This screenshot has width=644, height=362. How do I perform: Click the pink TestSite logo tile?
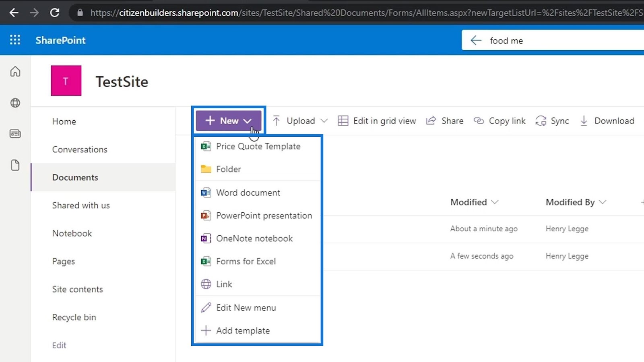(66, 80)
